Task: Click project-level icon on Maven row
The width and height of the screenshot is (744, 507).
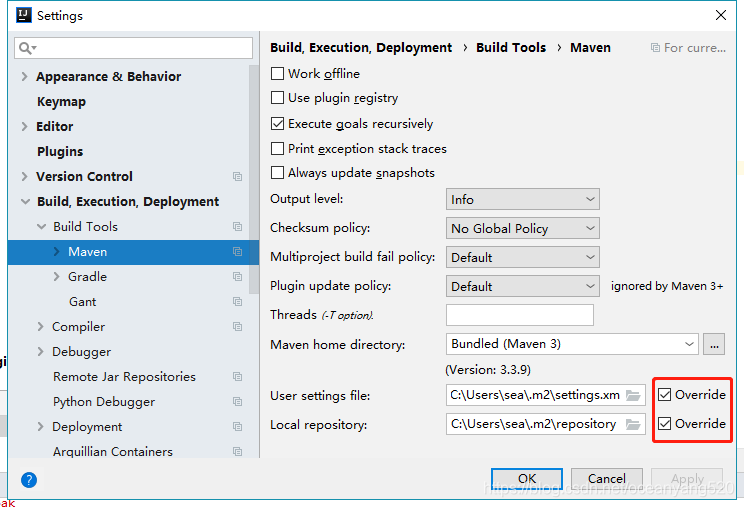Action: [237, 251]
